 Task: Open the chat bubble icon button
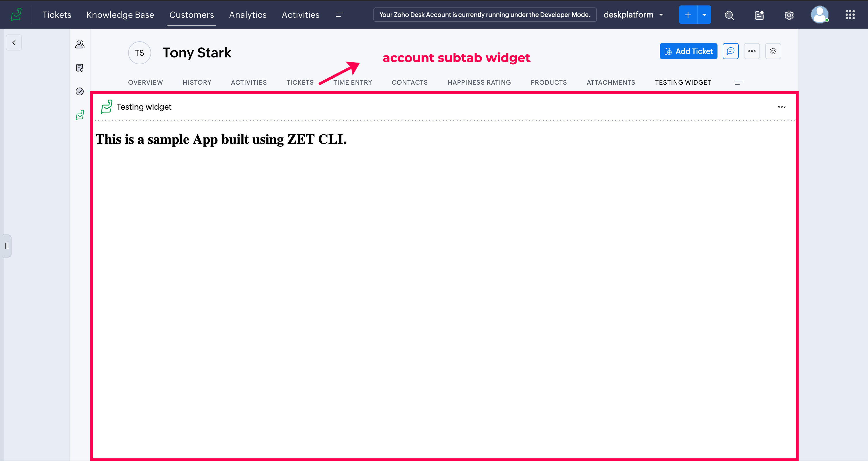730,51
